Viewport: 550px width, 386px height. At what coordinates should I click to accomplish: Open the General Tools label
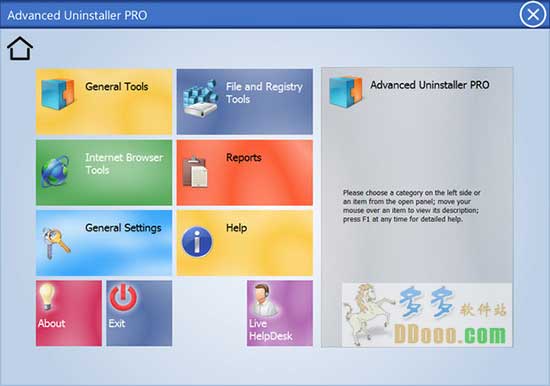(116, 87)
